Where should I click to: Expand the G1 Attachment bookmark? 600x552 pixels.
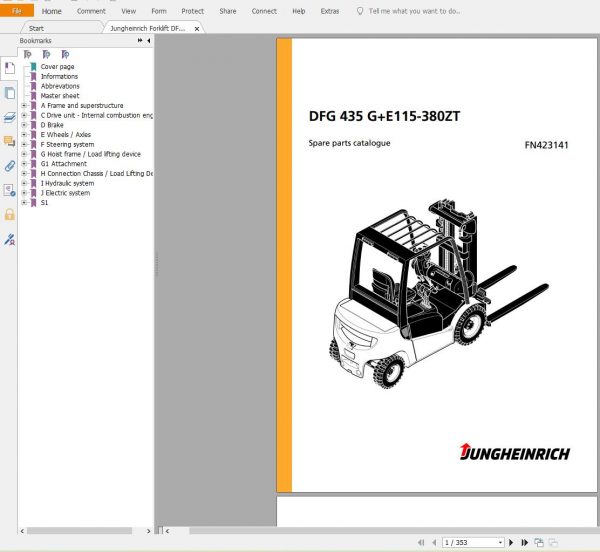tap(24, 164)
